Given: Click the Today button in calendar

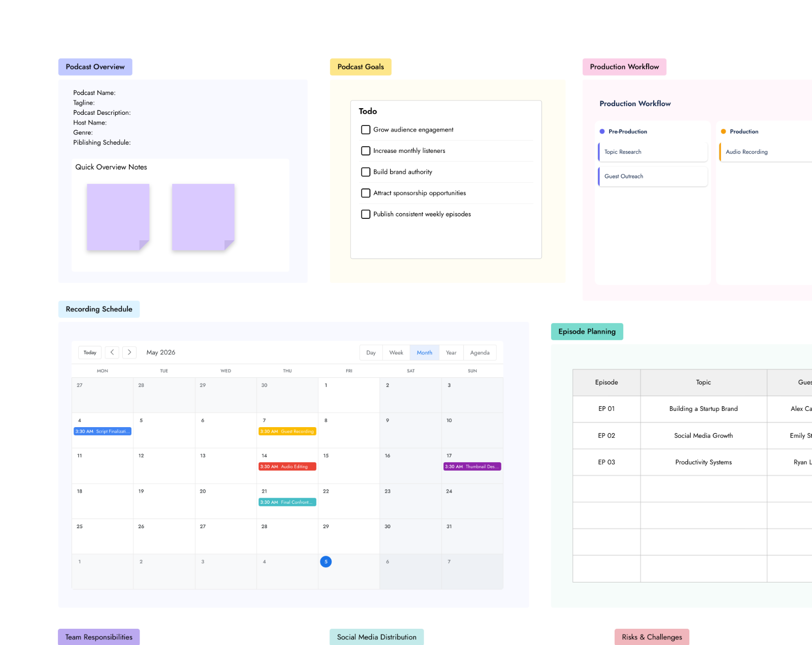Looking at the screenshot, I should pos(90,352).
